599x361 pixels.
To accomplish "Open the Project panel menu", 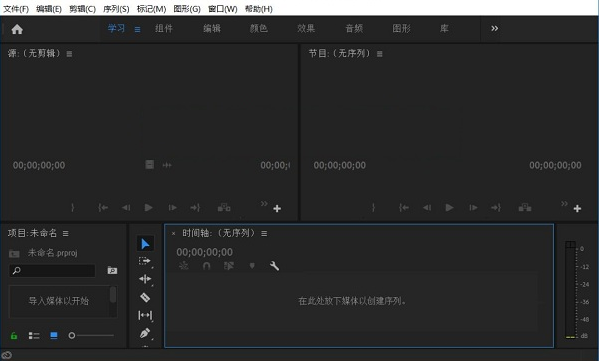I will [66, 233].
